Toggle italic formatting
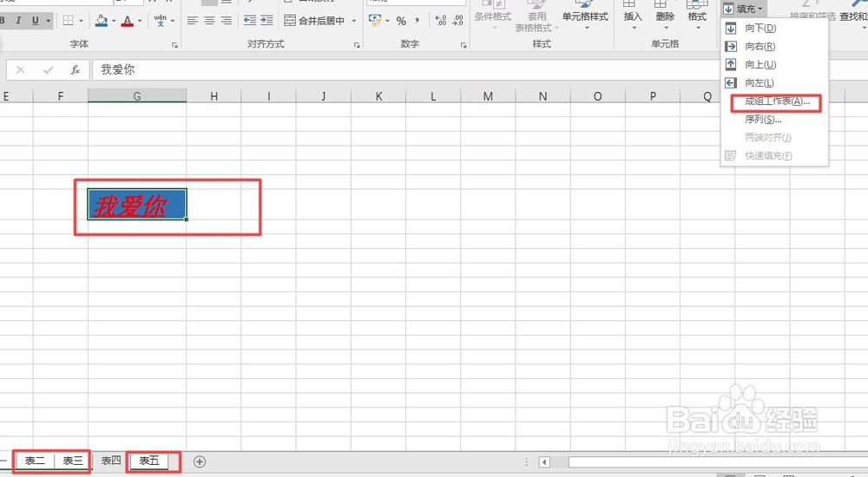 coord(18,21)
